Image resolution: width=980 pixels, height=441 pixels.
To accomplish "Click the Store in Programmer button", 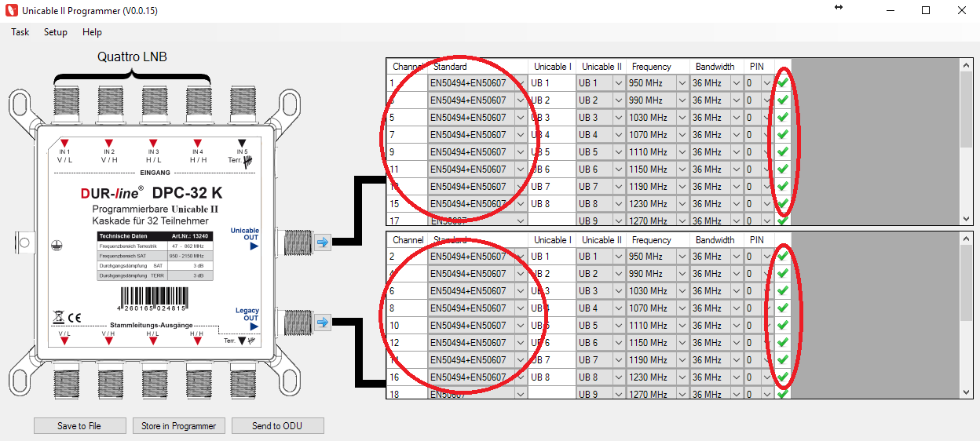I will (x=179, y=425).
